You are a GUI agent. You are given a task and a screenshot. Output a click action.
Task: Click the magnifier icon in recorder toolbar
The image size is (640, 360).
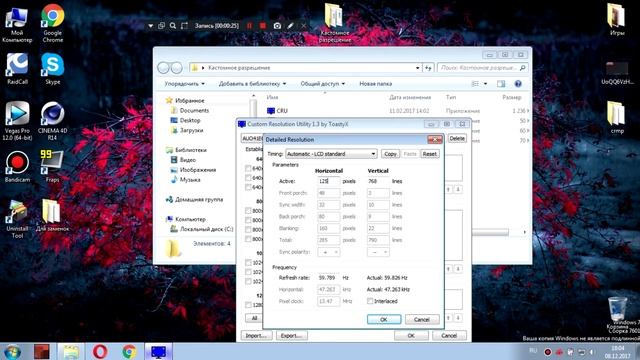173,26
